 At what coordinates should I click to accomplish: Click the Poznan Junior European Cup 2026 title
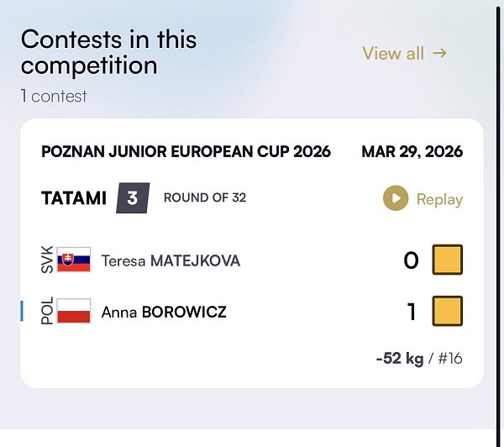[186, 152]
